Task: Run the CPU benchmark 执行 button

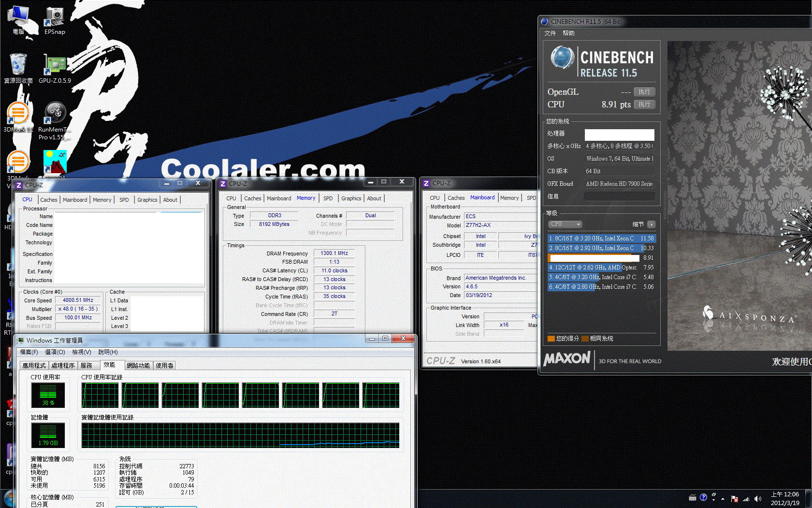Action: (644, 105)
